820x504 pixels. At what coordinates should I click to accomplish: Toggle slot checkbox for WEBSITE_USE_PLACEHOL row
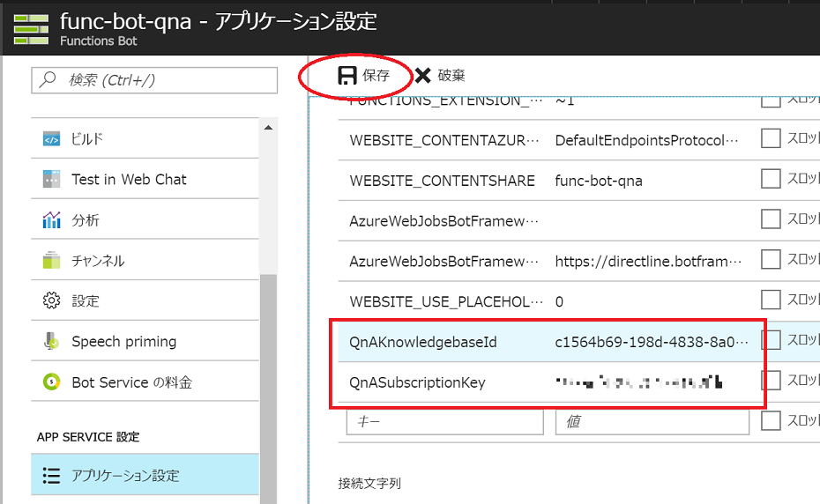click(x=771, y=300)
